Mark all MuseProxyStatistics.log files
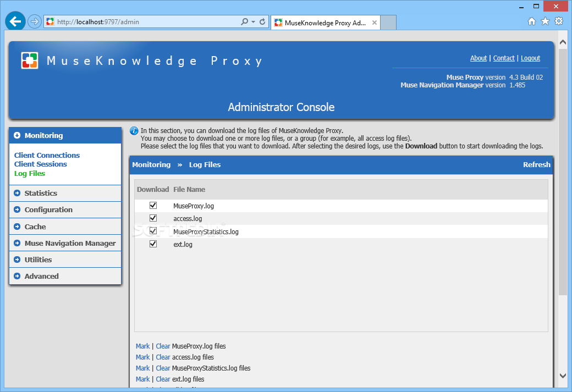Viewport: 572px width, 392px height. coord(142,368)
